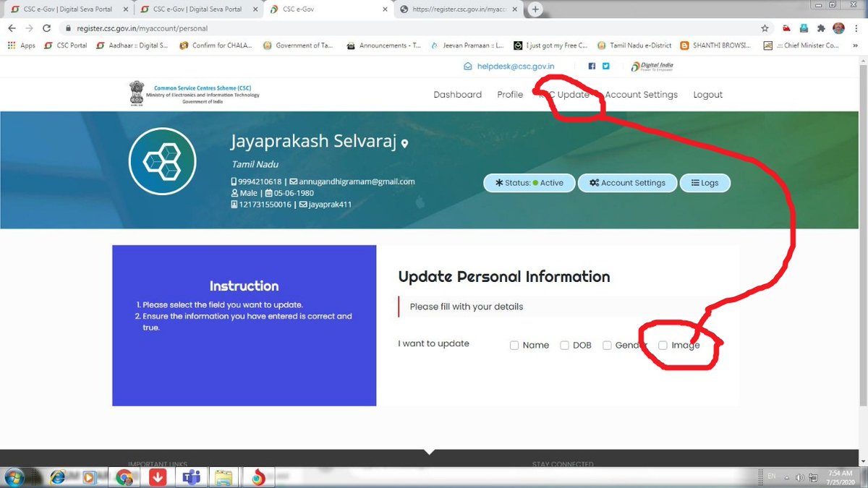Click the Account Settings pill button
The height and width of the screenshot is (488, 868).
[627, 183]
